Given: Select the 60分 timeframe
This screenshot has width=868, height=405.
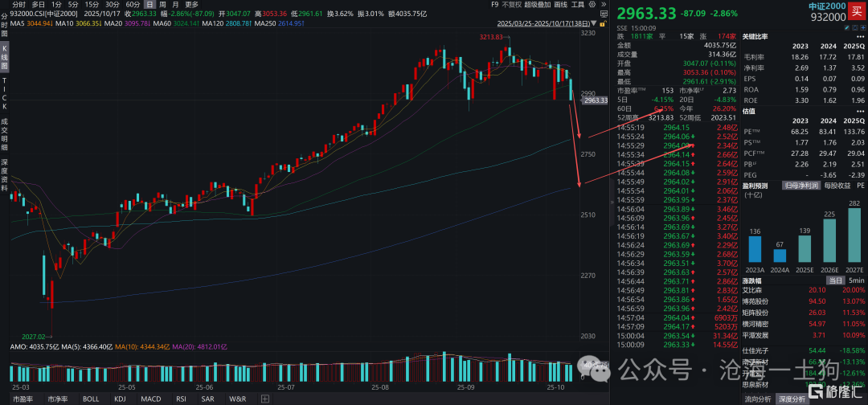Looking at the screenshot, I should (133, 5).
